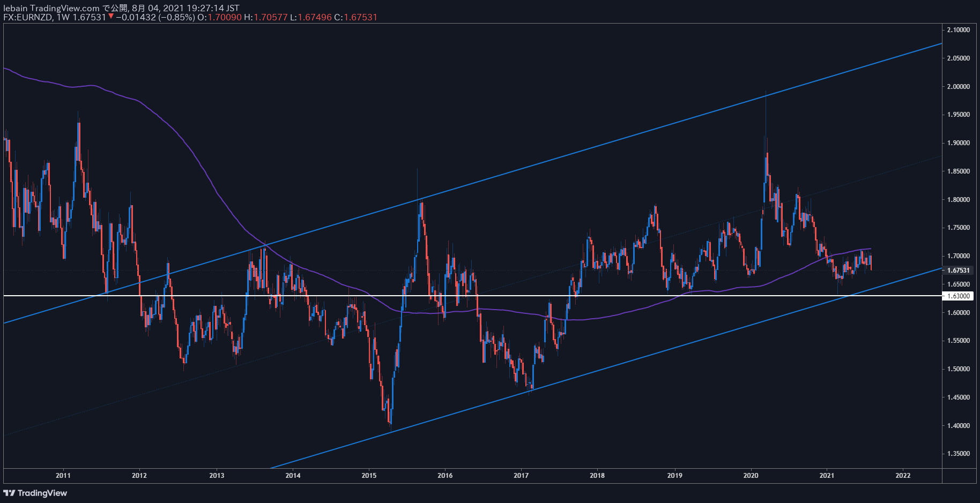Viewport: 980px width, 503px height.
Task: Click the low value 1.67496
Action: click(x=315, y=17)
